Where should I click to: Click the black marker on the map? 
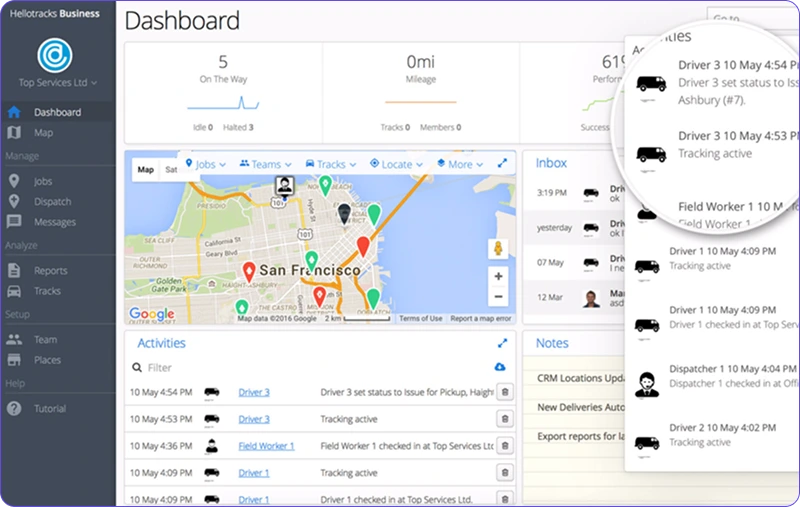click(x=344, y=213)
